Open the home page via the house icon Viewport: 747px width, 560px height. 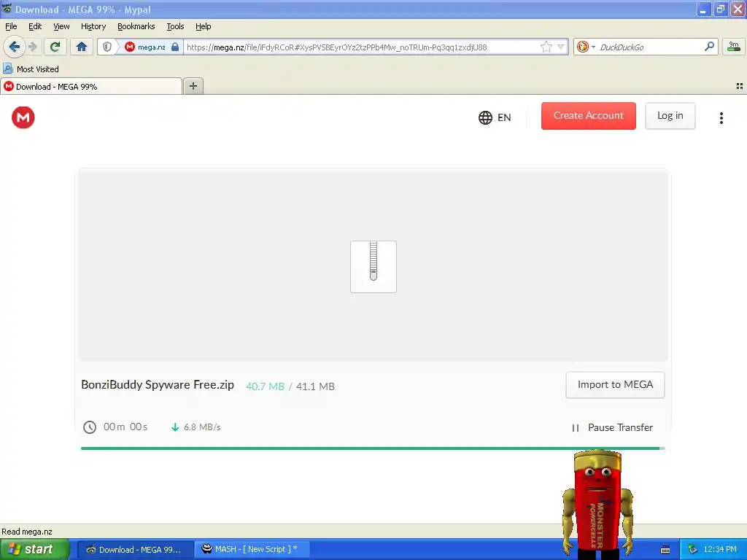pos(82,47)
